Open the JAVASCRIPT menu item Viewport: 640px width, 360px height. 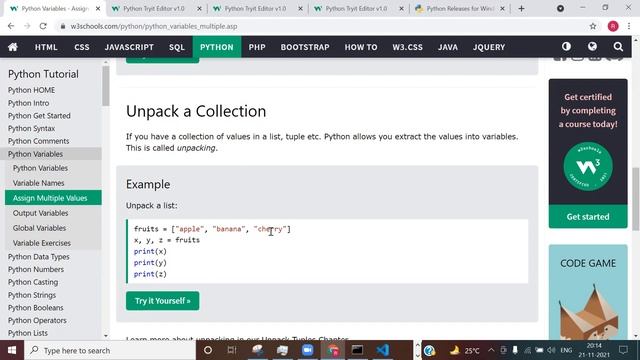[x=129, y=47]
